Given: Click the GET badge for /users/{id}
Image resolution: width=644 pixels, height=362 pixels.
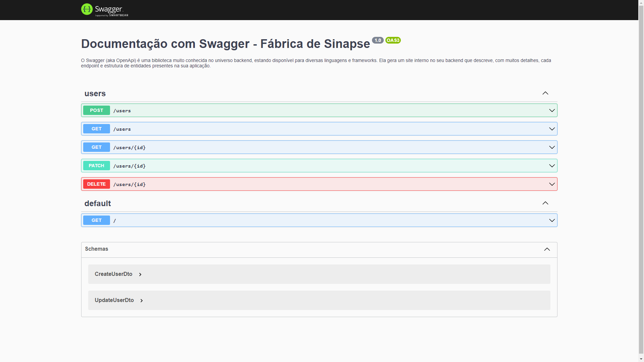Looking at the screenshot, I should [x=96, y=147].
